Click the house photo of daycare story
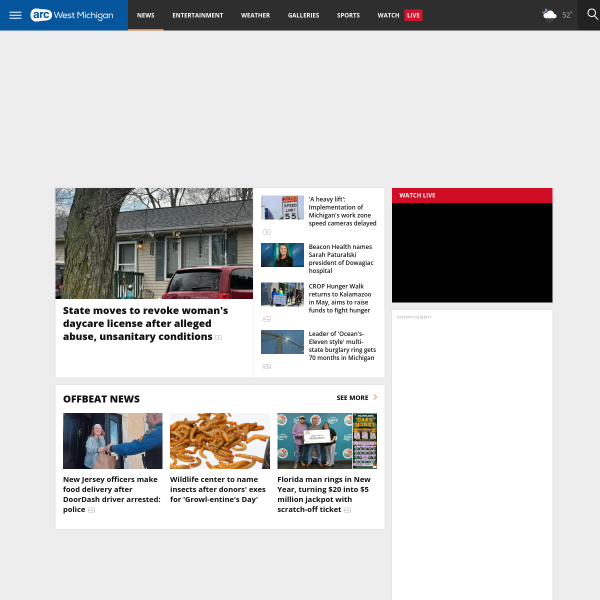This screenshot has height=600, width=600. (154, 243)
